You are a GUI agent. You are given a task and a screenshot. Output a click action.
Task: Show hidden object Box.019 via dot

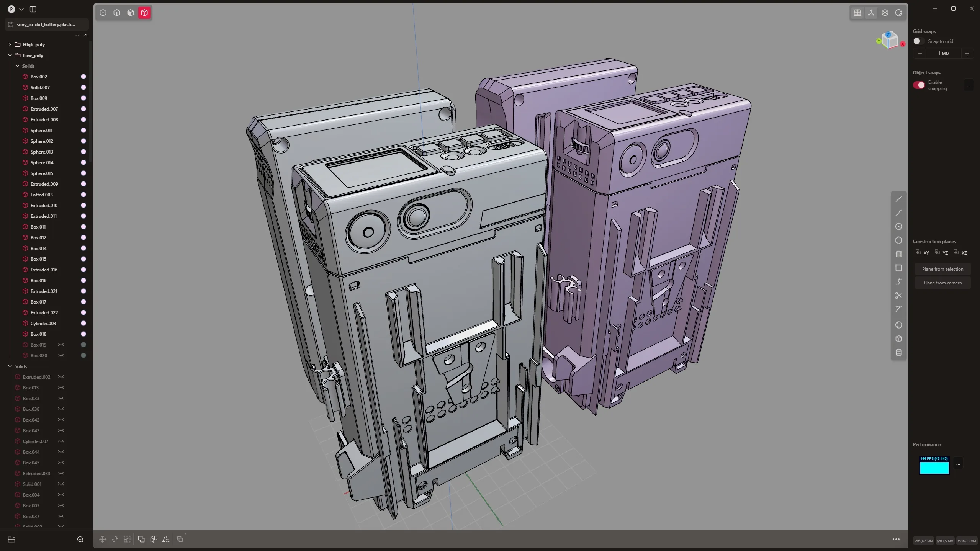(83, 345)
